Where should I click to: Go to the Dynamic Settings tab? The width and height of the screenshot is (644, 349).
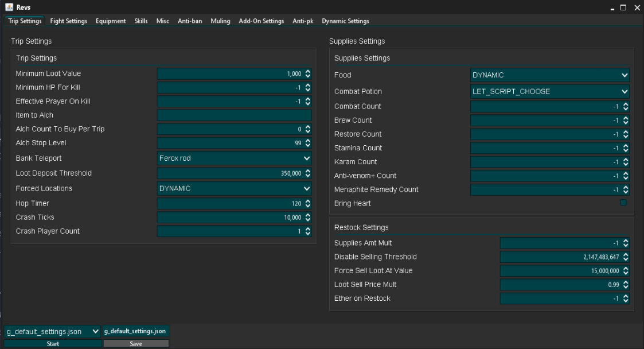click(345, 21)
